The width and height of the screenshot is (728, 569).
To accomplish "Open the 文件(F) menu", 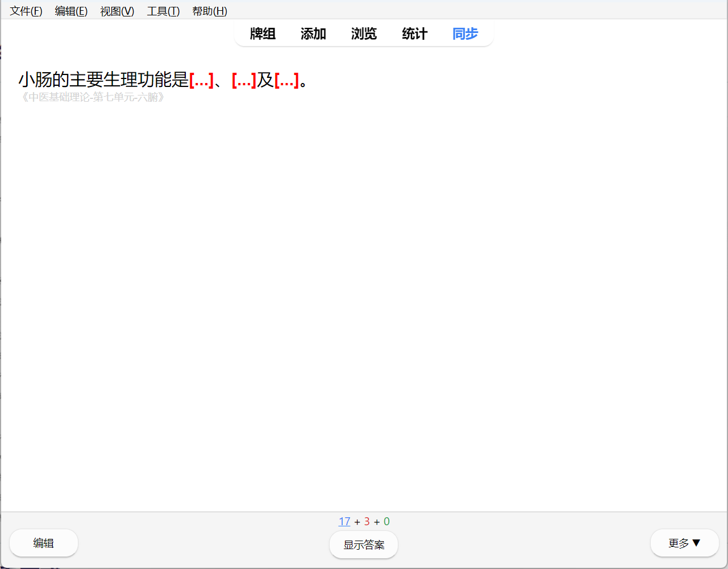I will (x=26, y=11).
